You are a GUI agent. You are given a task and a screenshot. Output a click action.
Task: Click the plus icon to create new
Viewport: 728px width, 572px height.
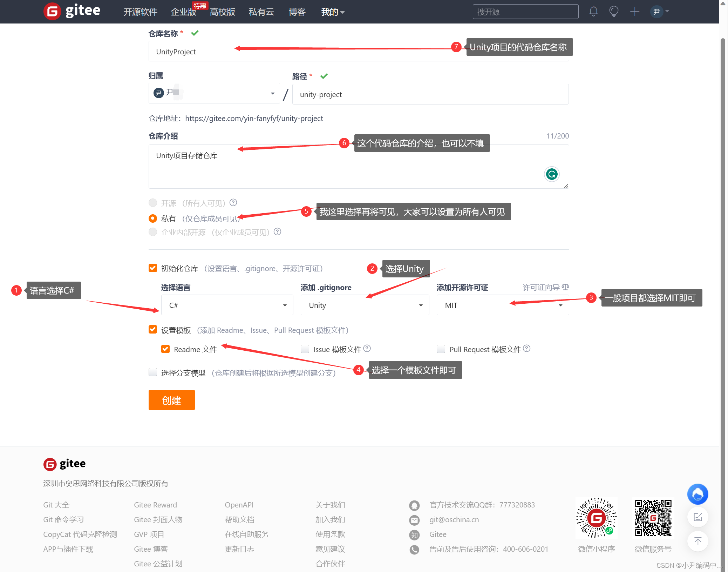(x=634, y=11)
